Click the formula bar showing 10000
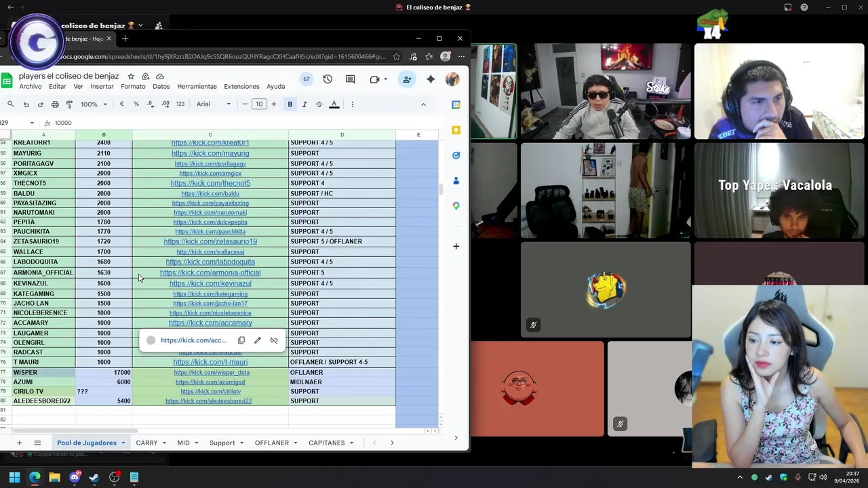This screenshot has height=488, width=868. coord(248,123)
